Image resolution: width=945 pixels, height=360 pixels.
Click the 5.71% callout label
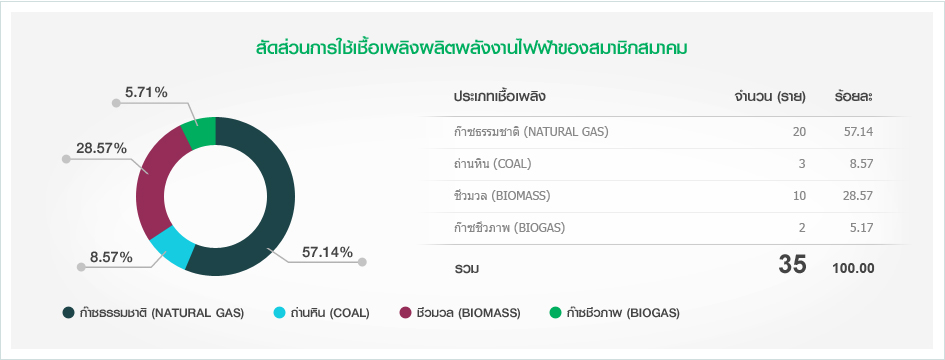pos(146,92)
